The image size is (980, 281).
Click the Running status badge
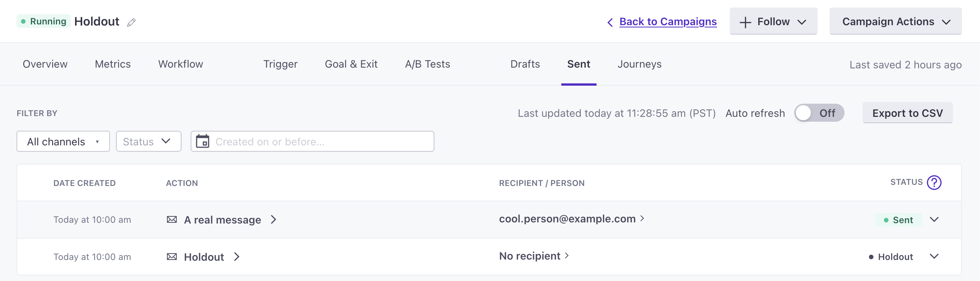(43, 21)
